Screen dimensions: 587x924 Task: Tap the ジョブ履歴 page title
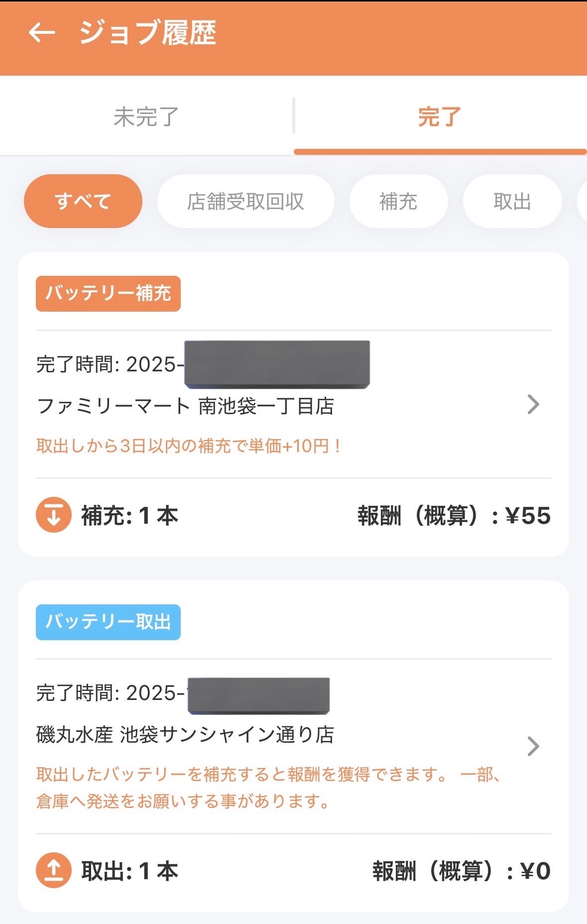pyautogui.click(x=147, y=33)
